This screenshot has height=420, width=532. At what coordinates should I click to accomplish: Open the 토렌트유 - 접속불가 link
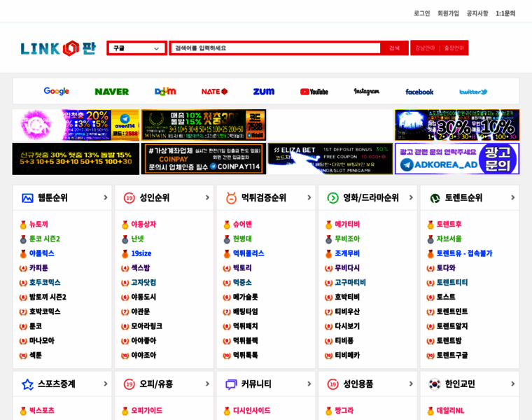[464, 254]
